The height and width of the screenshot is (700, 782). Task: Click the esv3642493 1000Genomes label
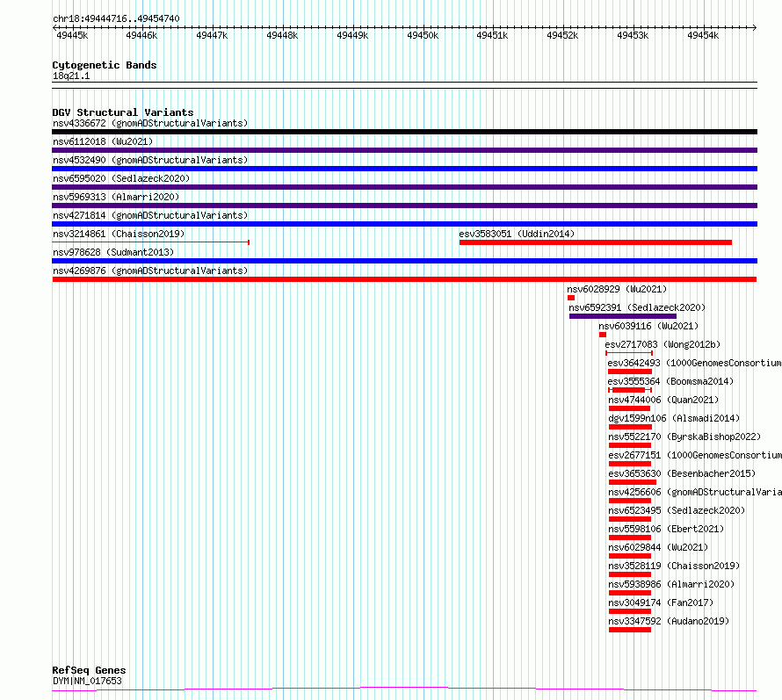(x=695, y=363)
